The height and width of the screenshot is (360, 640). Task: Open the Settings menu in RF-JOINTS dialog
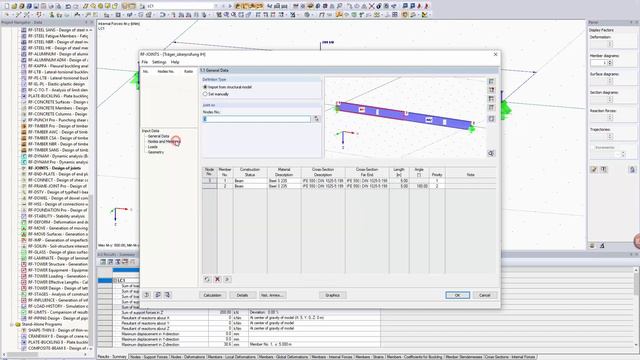tap(159, 62)
